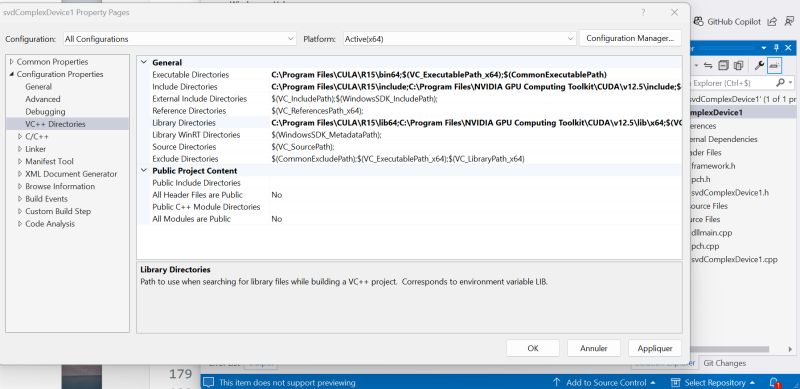Viewport: 800px width, 389px height.
Task: Click the Executable Directories property row
Action: [409, 75]
